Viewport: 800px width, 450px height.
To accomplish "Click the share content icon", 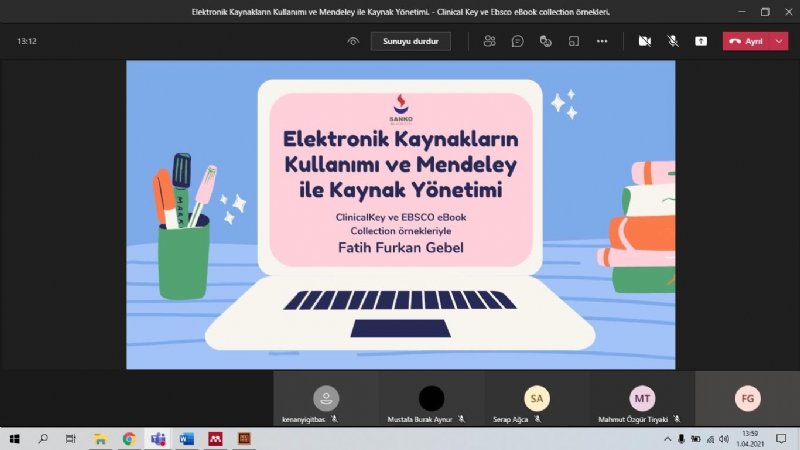I will (701, 41).
